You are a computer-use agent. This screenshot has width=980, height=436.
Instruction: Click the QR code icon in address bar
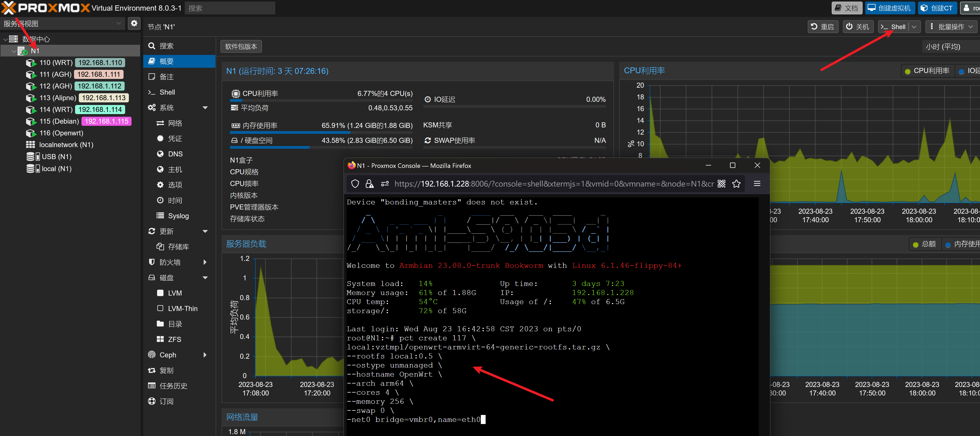721,184
